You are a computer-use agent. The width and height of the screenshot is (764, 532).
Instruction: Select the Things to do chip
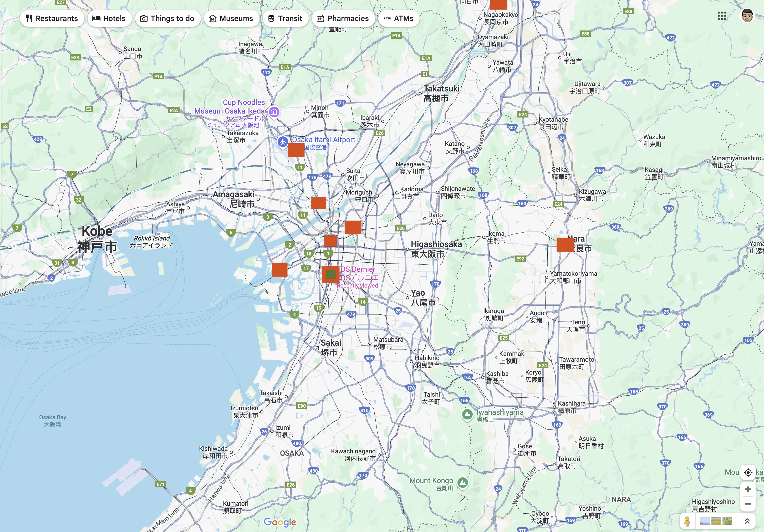[x=167, y=18]
